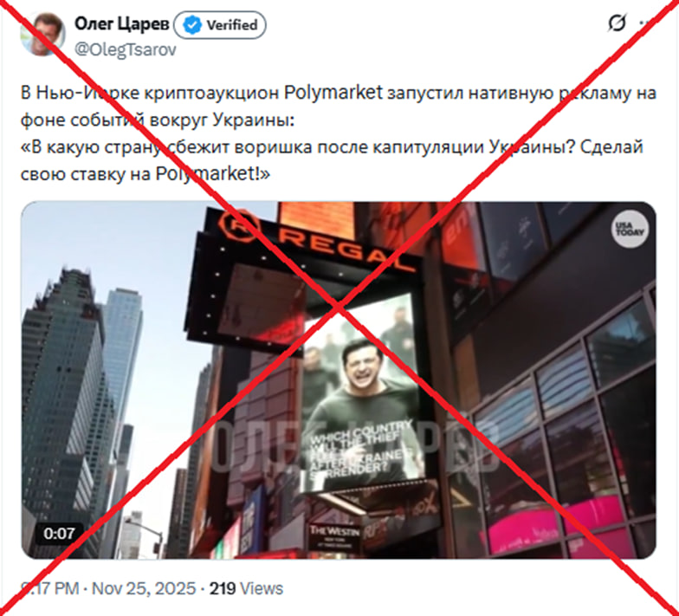Click the Verified label button
The image size is (679, 616).
[220, 25]
